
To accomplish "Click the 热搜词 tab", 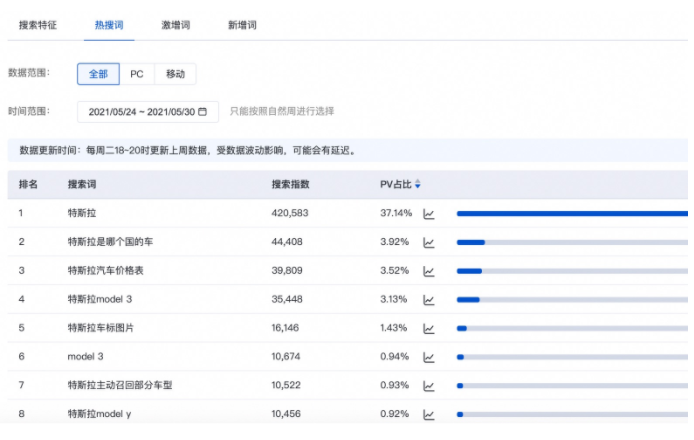I will pos(107,23).
